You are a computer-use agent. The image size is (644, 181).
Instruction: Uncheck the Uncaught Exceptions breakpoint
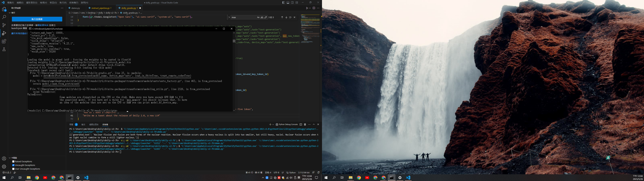[x=13, y=165]
